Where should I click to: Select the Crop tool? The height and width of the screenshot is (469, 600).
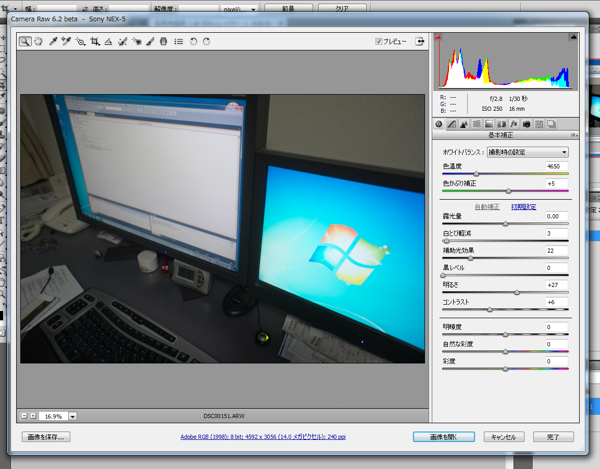95,41
